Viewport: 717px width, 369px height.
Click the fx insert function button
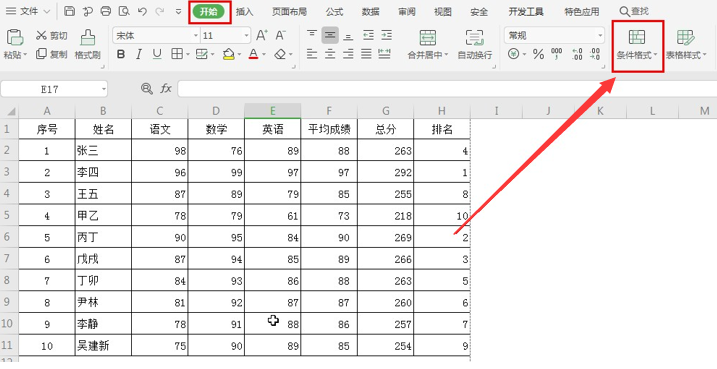[166, 89]
